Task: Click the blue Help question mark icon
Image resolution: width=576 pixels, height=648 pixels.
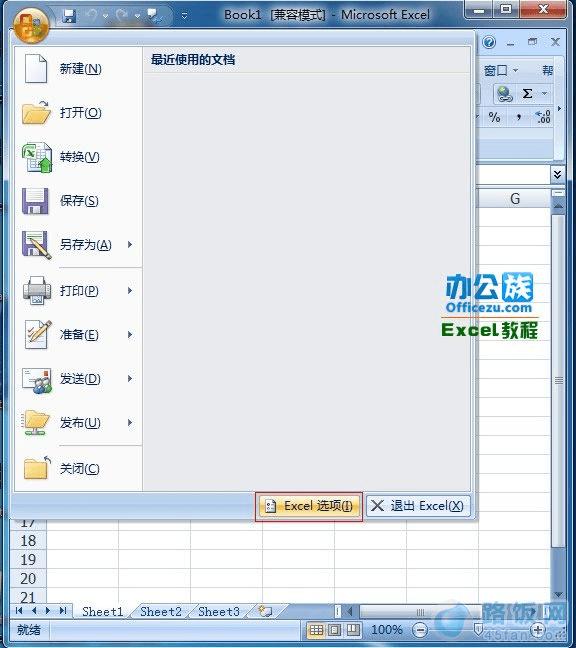Action: (x=489, y=42)
